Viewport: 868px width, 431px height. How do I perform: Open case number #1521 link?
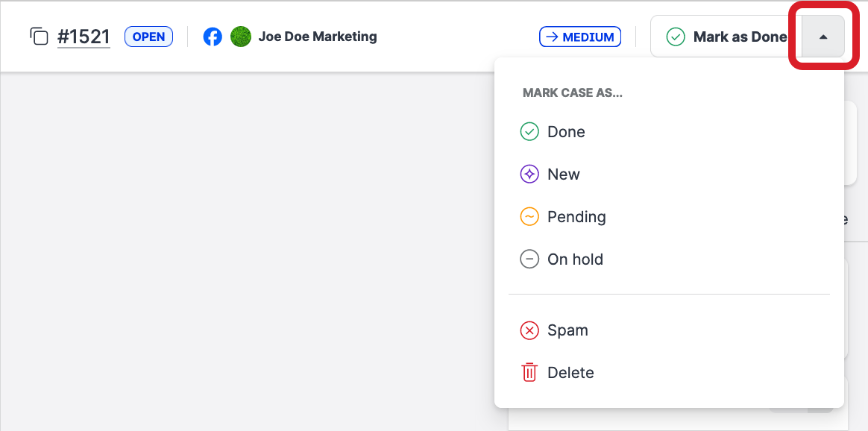coord(84,37)
